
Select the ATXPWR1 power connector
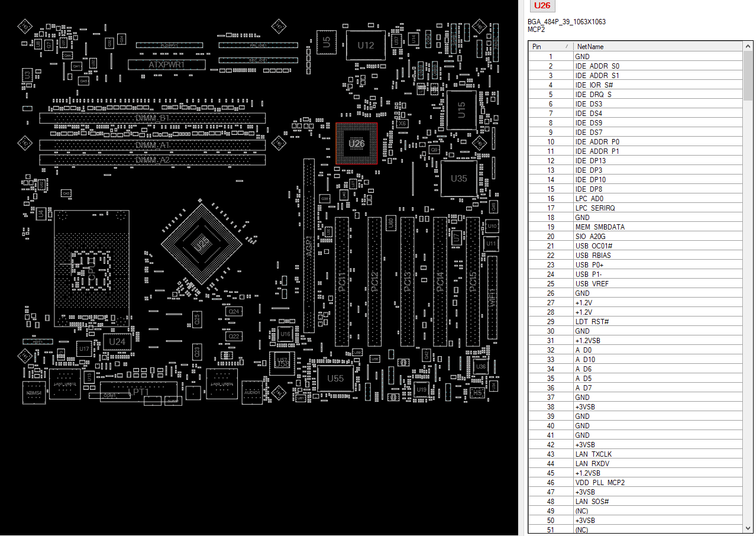(166, 64)
